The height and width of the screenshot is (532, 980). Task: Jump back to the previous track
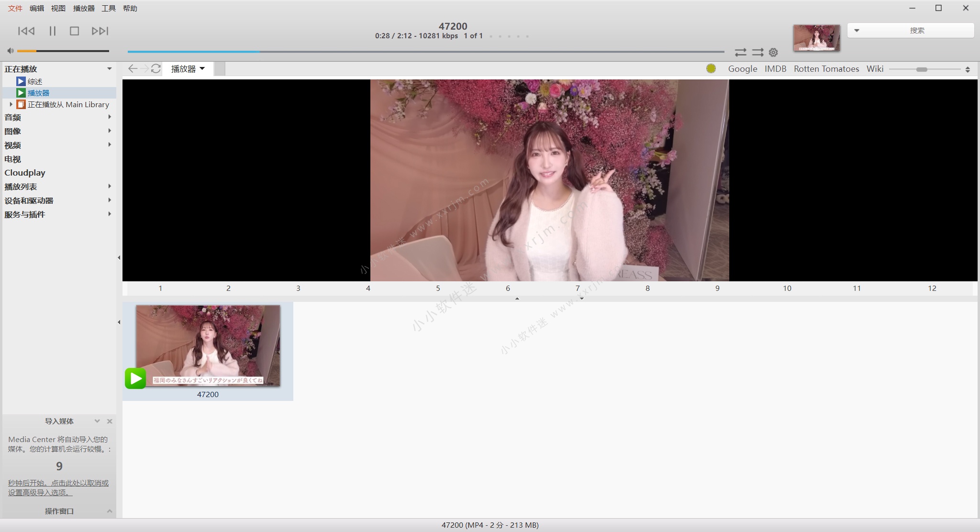pos(26,31)
